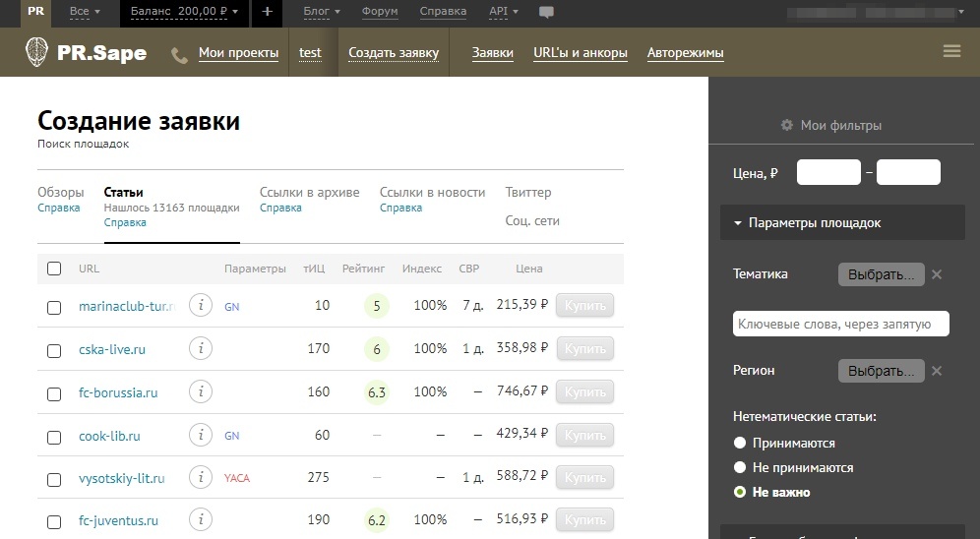Click the phone handset icon
Viewport: 980px width, 539px height.
tap(179, 56)
